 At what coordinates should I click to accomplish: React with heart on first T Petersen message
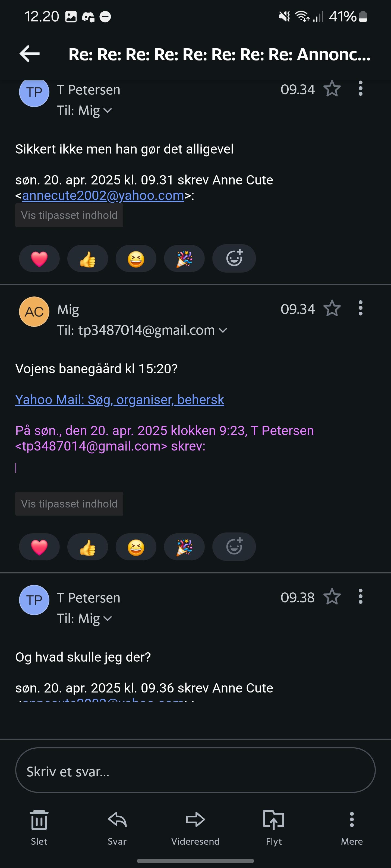point(39,259)
